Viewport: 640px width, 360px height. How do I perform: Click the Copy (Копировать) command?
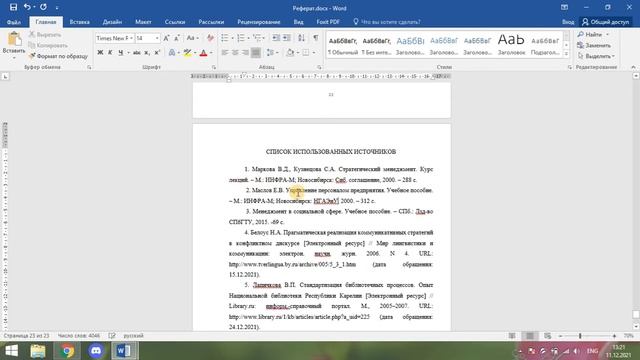click(x=48, y=45)
